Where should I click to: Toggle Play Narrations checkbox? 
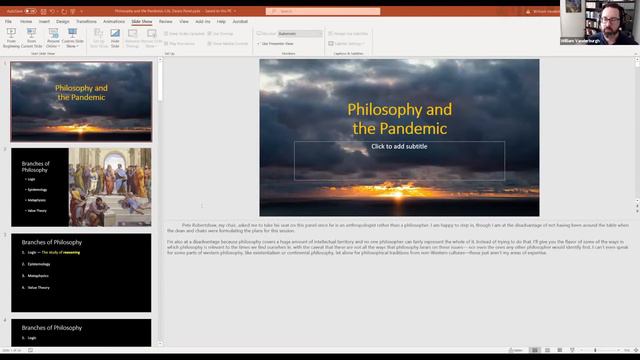coord(180,44)
